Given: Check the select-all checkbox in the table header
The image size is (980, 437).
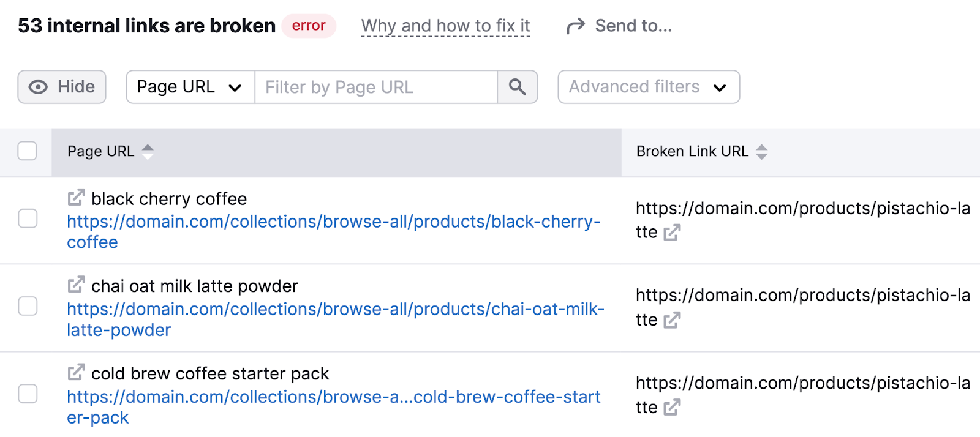Looking at the screenshot, I should pos(27,151).
